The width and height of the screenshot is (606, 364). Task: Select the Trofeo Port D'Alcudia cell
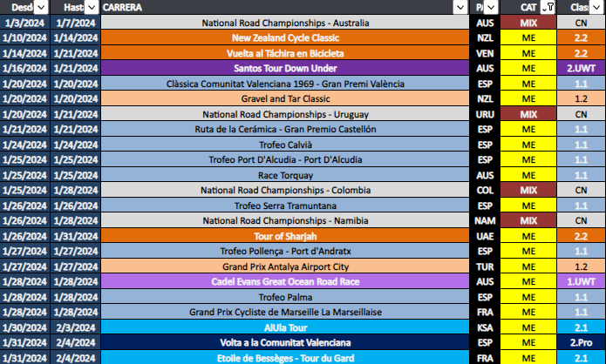285,160
